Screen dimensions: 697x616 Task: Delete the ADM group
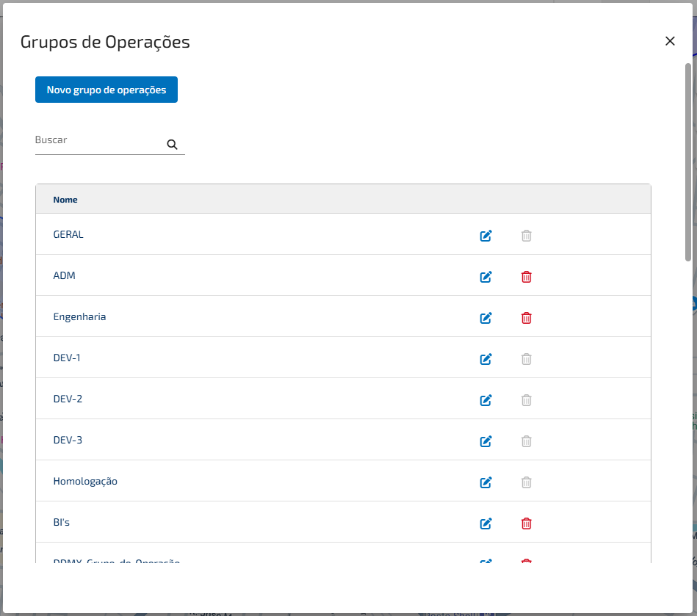(x=527, y=277)
